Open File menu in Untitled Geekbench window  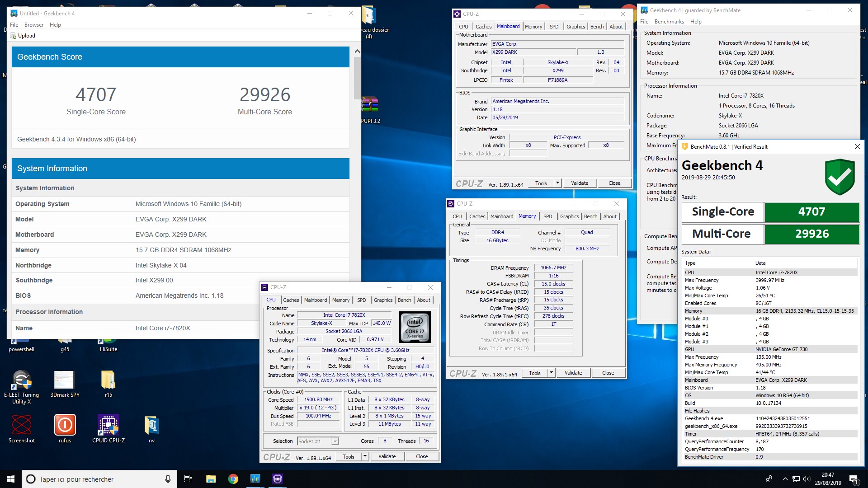pyautogui.click(x=14, y=25)
